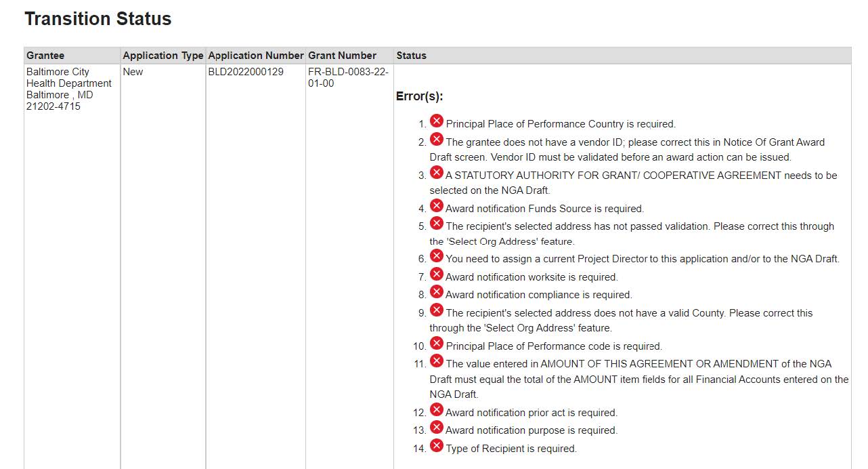The height and width of the screenshot is (469, 868).
Task: Select application number BLD2022000129 cell
Action: (x=246, y=72)
